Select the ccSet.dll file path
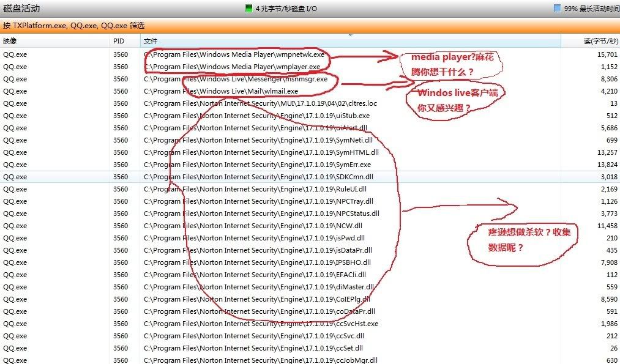The image size is (620, 364). click(x=253, y=349)
